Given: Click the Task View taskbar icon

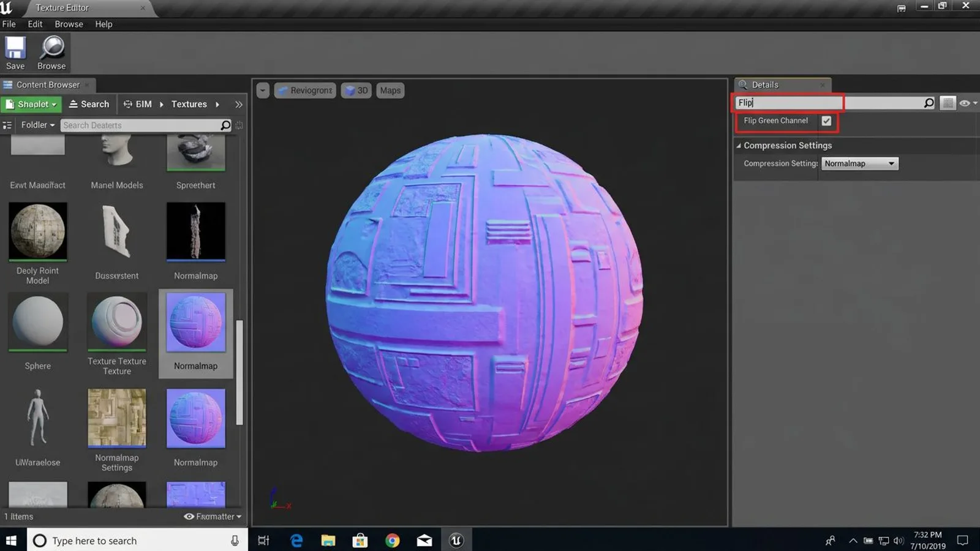Looking at the screenshot, I should tap(264, 541).
